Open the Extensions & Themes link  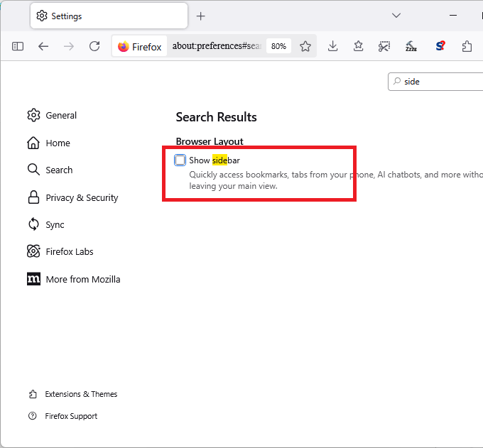(x=73, y=394)
